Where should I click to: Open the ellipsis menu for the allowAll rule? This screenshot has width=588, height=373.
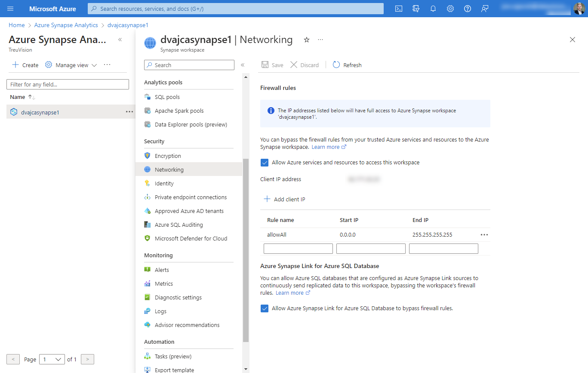click(x=484, y=235)
